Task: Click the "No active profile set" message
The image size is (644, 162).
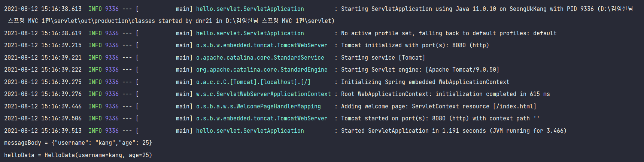Action: pyautogui.click(x=449, y=33)
